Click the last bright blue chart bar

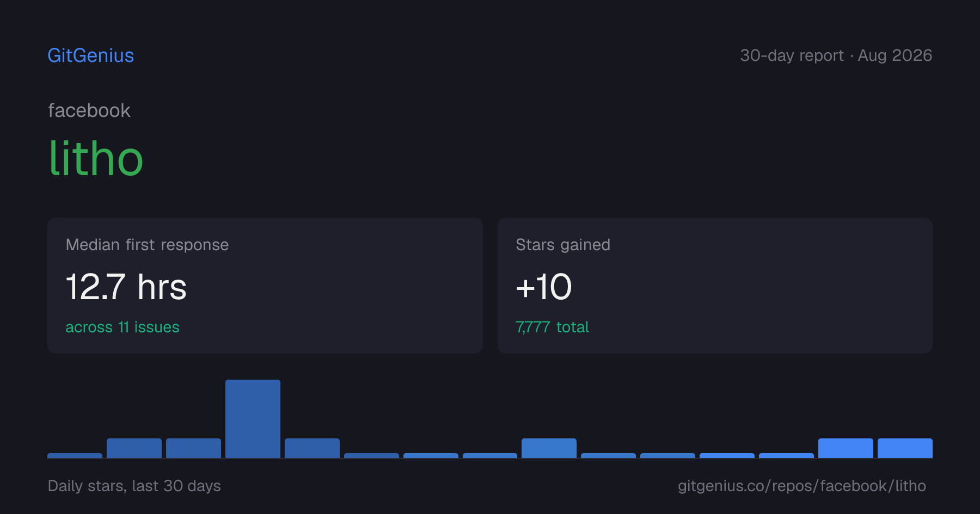click(x=905, y=448)
